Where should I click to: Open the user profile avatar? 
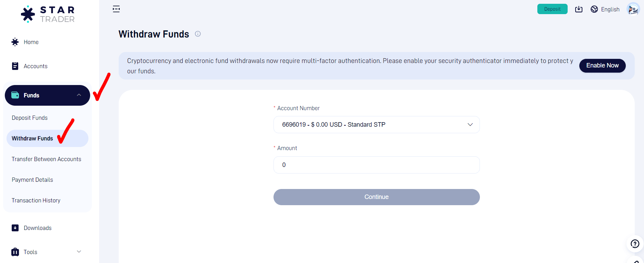633,9
